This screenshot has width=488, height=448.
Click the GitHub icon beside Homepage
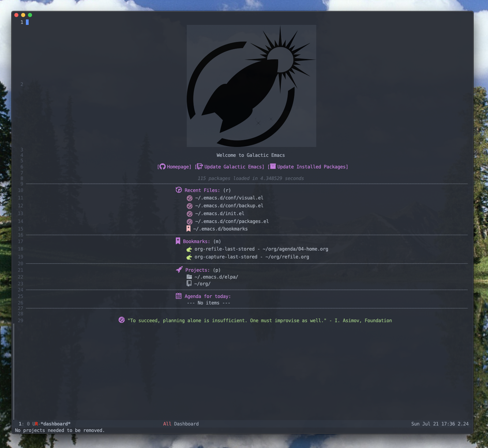(163, 166)
